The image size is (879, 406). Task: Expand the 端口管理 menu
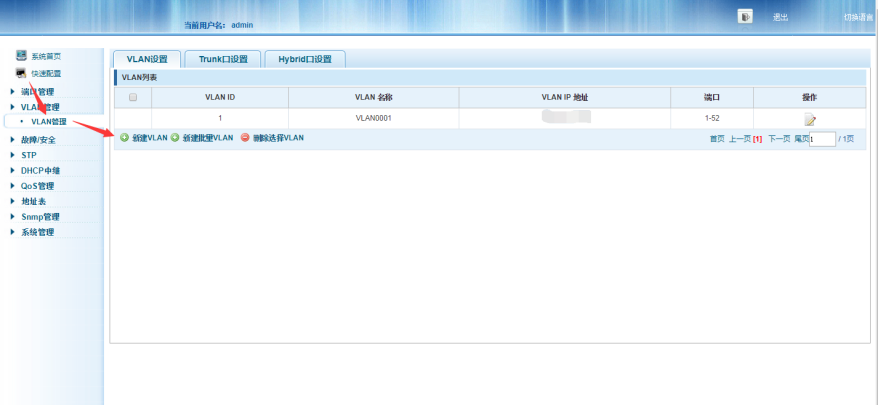pos(38,91)
